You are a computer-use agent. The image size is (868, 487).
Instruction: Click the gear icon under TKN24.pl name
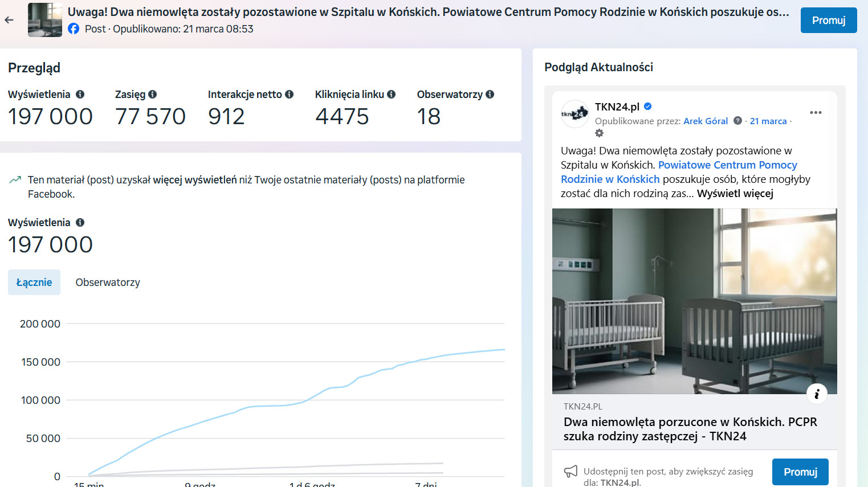pos(599,133)
